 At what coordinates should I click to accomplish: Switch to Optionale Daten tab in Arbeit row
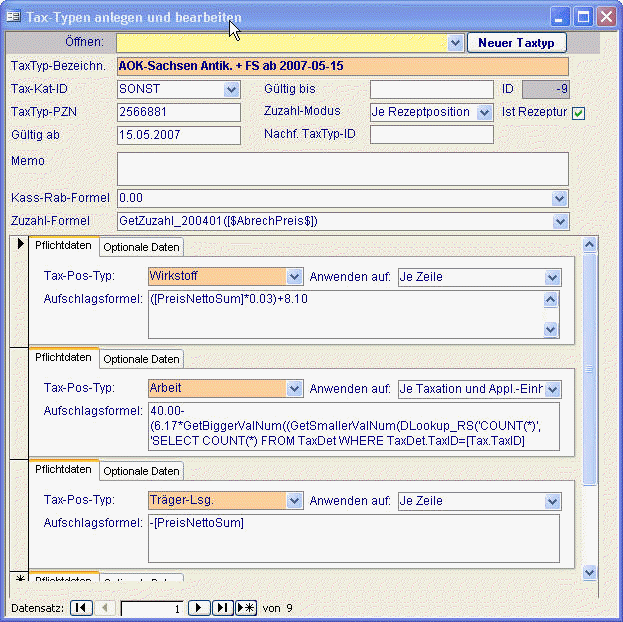pos(141,359)
